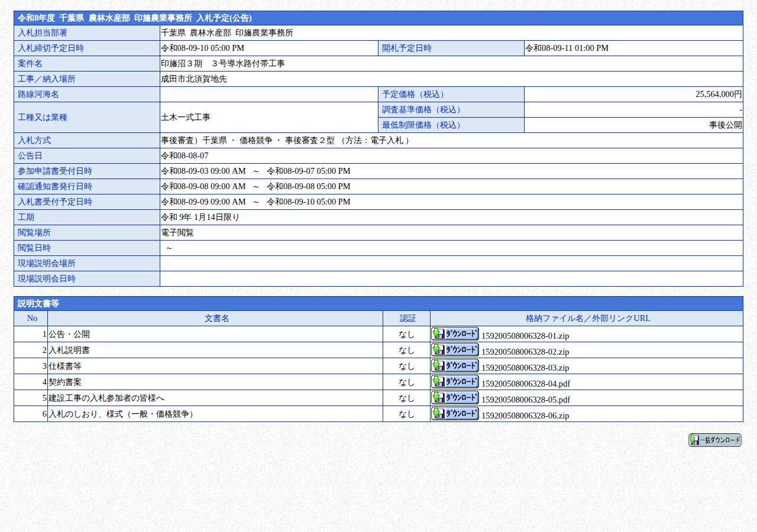Click the 入札担当部署 value 千葉県 農林水産部 印旛農業事務所
Image resolution: width=757 pixels, height=532 pixels.
[227, 33]
